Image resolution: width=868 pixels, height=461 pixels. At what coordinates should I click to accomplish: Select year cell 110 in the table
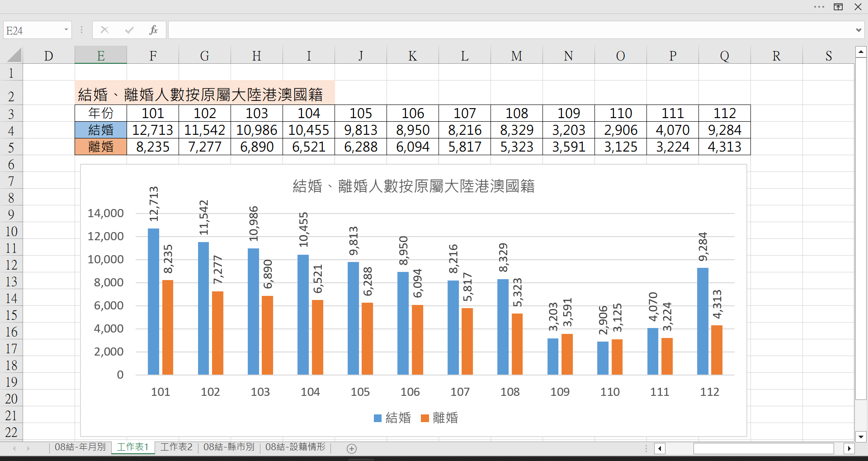[621, 113]
